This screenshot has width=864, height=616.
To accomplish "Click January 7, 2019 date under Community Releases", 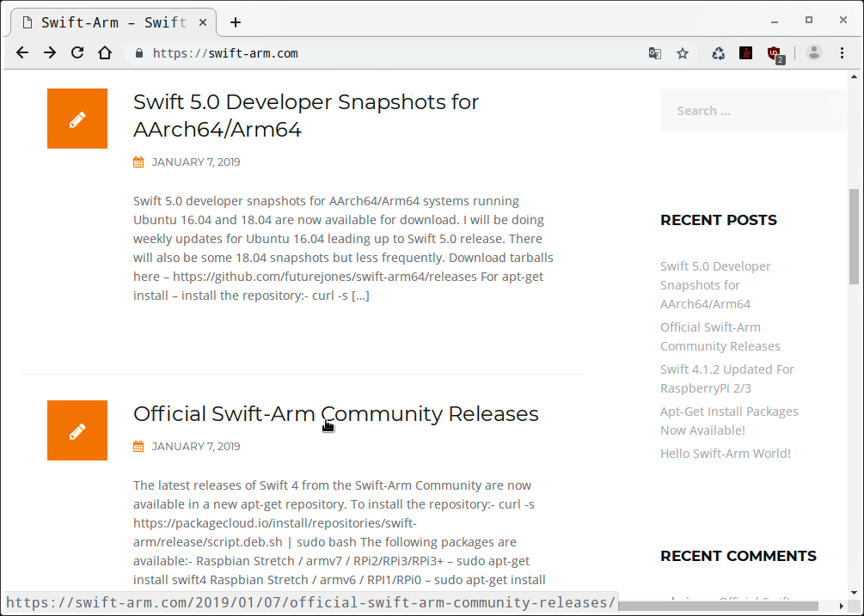I will point(196,447).
